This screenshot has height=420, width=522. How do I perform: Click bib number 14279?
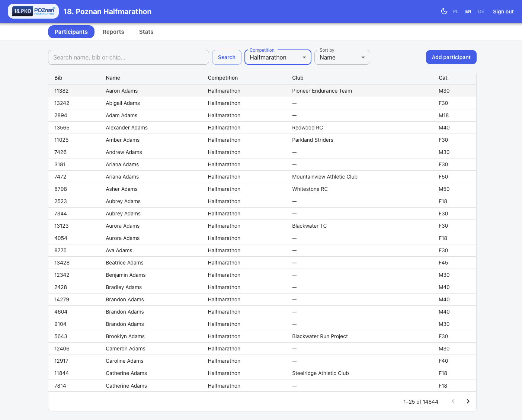click(x=62, y=299)
